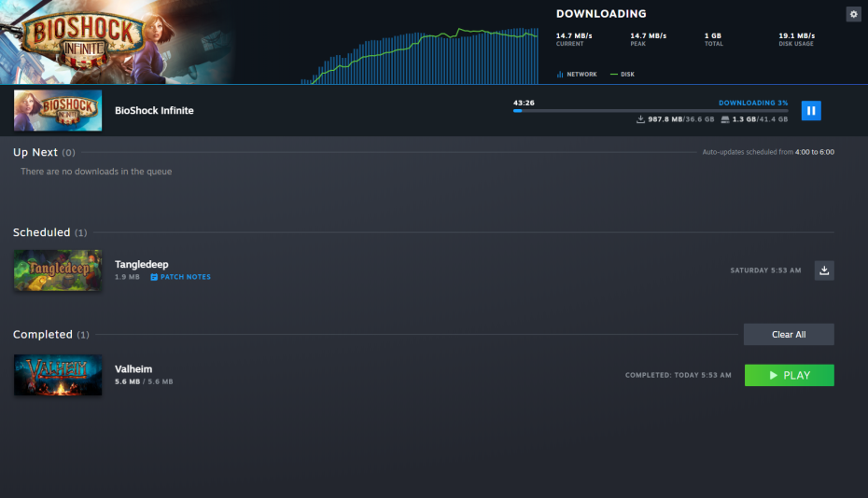Pause the BioShock Infinite download

point(811,111)
